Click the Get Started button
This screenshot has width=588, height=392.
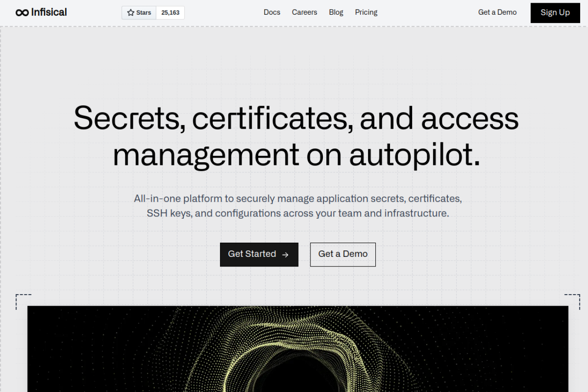tap(259, 255)
